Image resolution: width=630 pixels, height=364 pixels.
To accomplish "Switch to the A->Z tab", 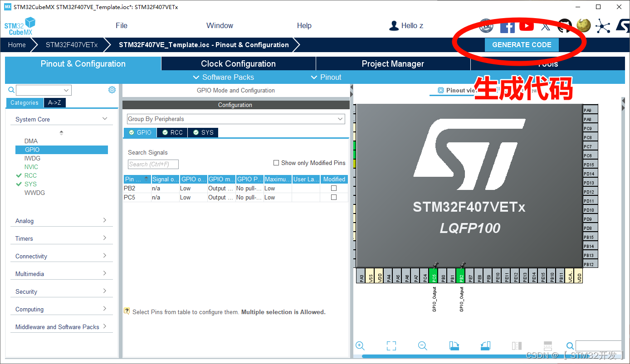I will (x=55, y=102).
